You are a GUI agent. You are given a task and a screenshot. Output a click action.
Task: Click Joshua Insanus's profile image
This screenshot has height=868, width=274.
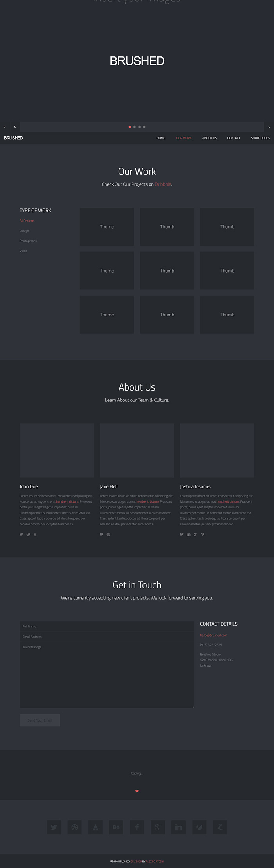click(x=217, y=450)
